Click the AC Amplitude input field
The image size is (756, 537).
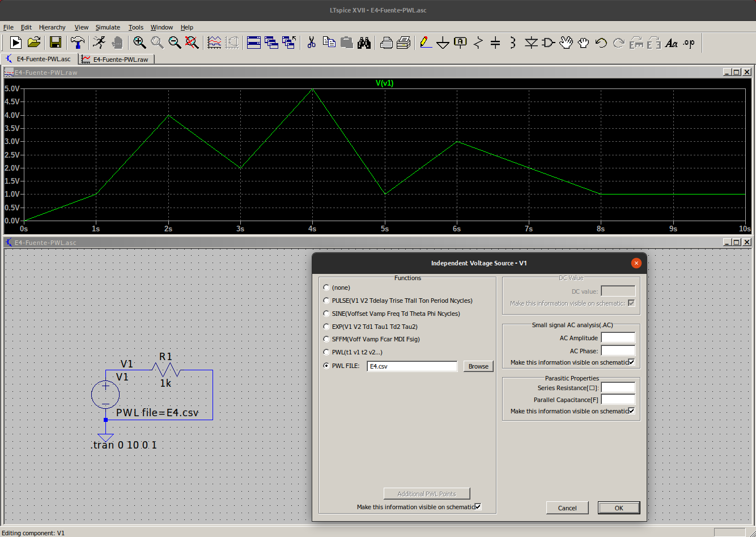click(x=618, y=338)
